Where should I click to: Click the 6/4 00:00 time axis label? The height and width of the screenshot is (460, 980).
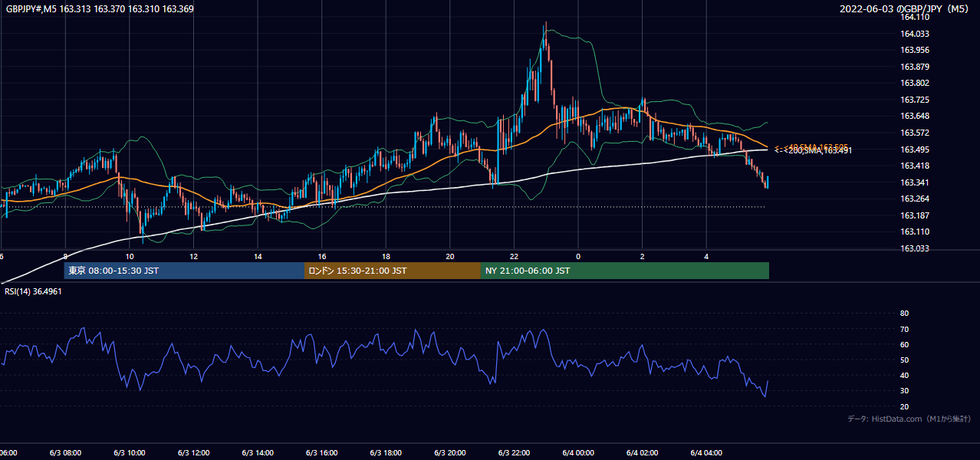tap(577, 452)
